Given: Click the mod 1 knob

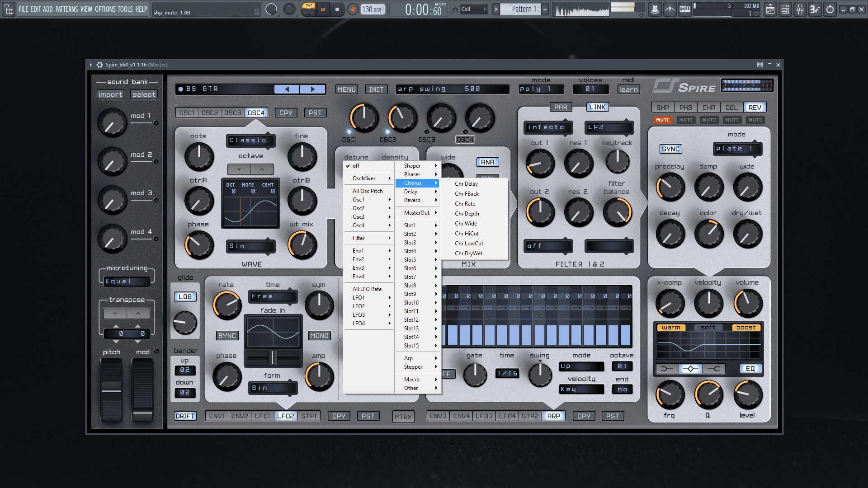Looking at the screenshot, I should pyautogui.click(x=112, y=123).
